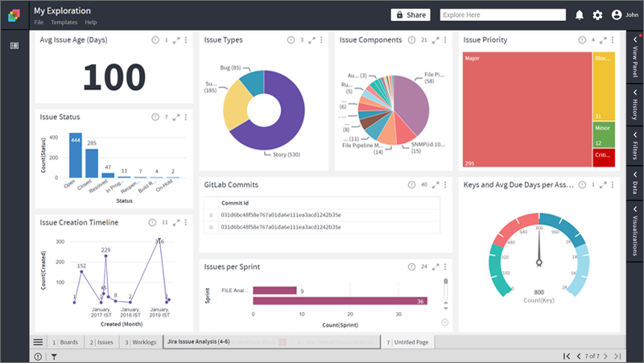Expand the Issue Types widget fullscreen
The image size is (644, 363).
[312, 40]
